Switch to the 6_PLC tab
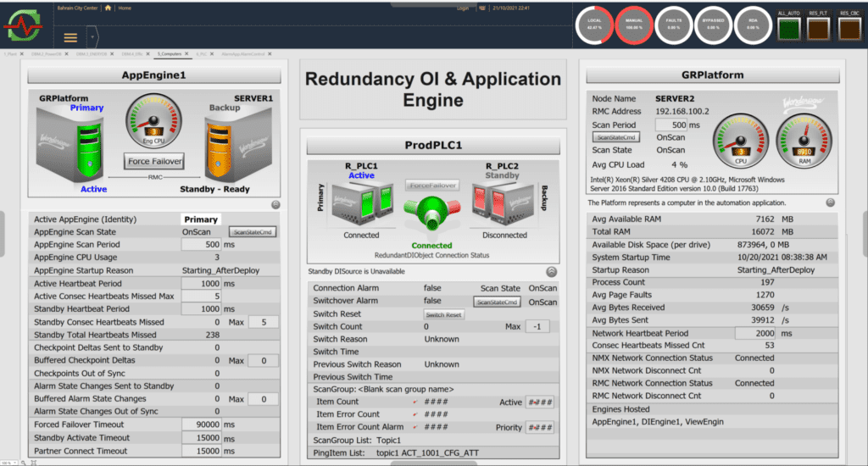Viewport: 868px width, 466px height. click(202, 53)
